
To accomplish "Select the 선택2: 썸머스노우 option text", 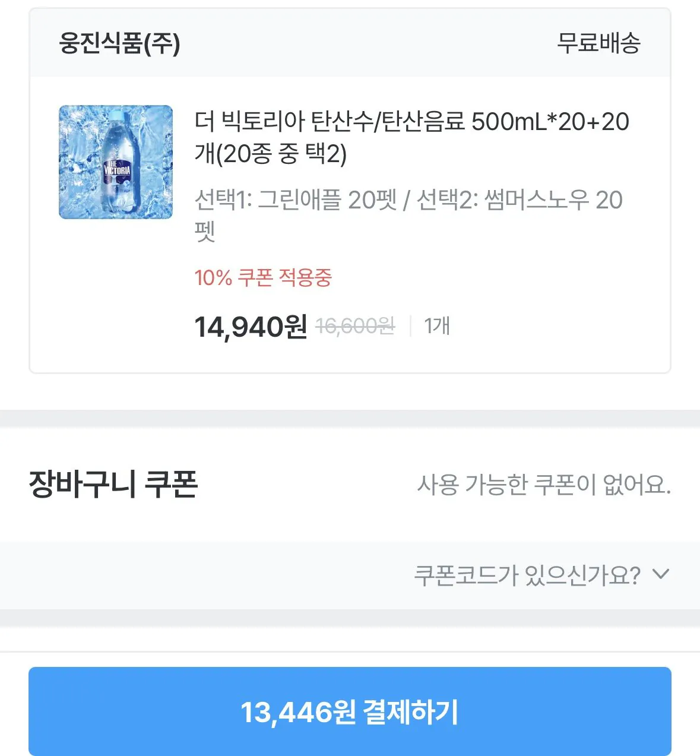I will pyautogui.click(x=519, y=200).
